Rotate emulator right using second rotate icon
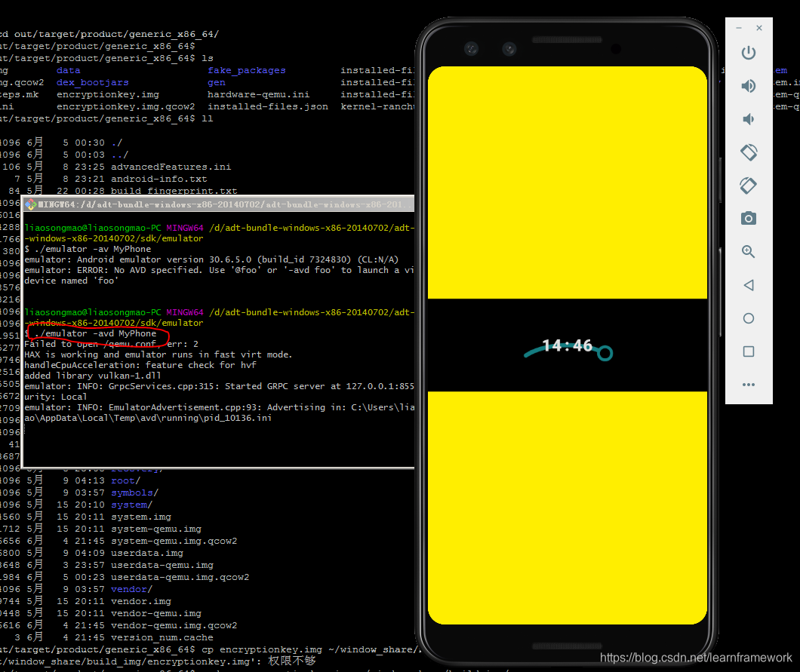800x672 pixels. 749,185
